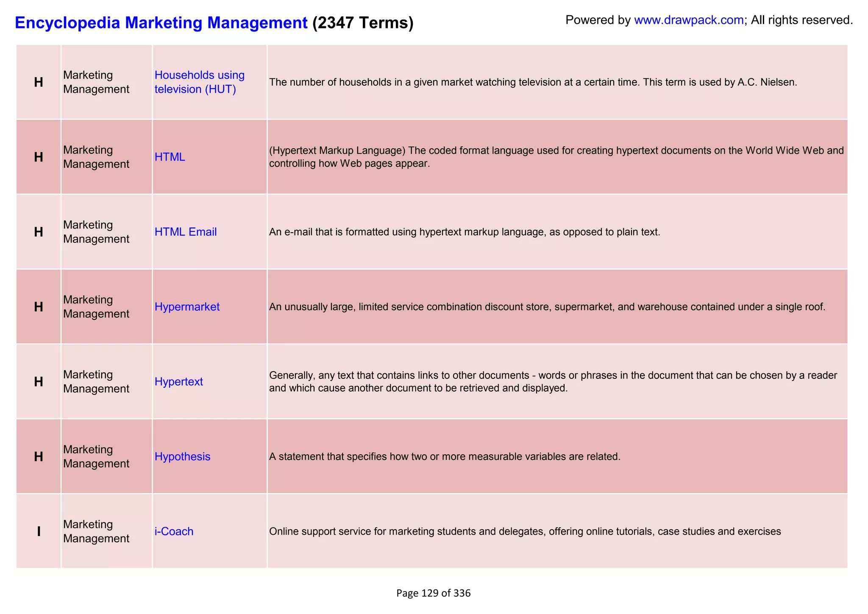
Task: Select the H cell in HTML Email row
Action: coord(39,232)
